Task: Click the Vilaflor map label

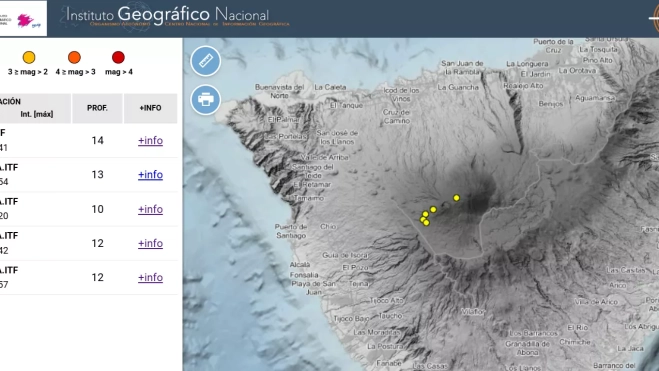Action: point(473,311)
